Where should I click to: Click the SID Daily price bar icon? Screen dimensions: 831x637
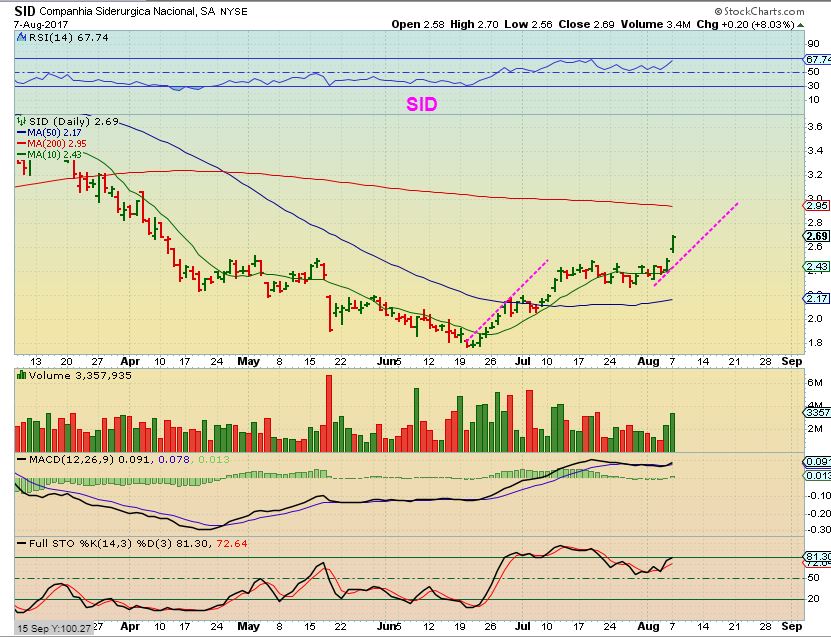(22, 121)
